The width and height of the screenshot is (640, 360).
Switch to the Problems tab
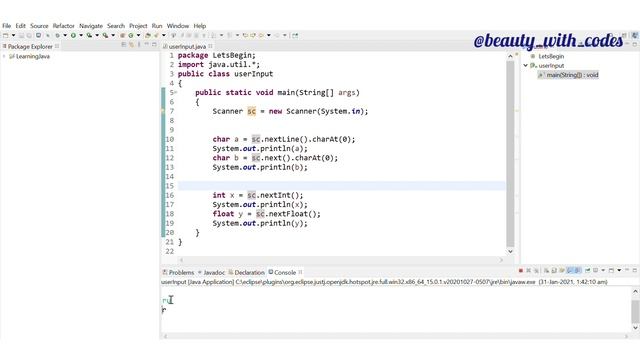(x=178, y=272)
